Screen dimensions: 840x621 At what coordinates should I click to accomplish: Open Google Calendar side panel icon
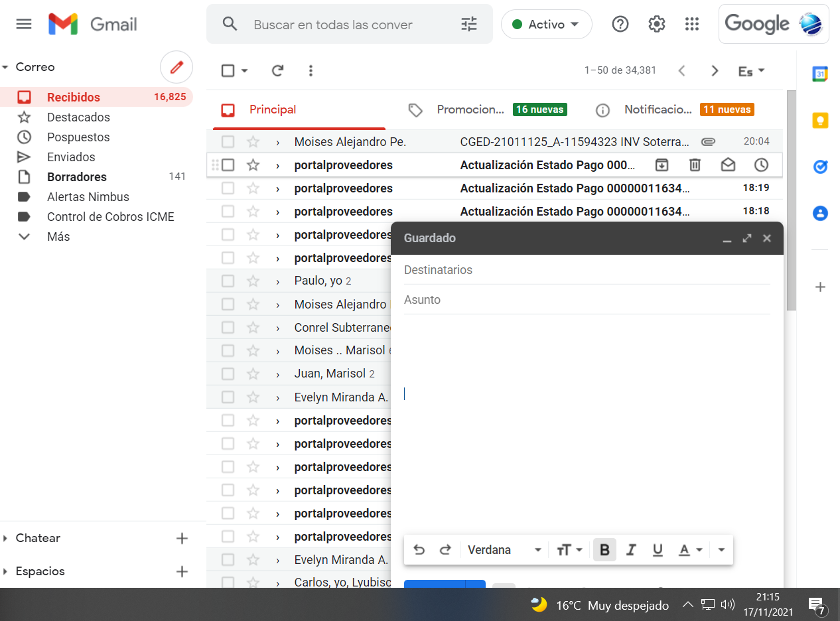pyautogui.click(x=820, y=74)
